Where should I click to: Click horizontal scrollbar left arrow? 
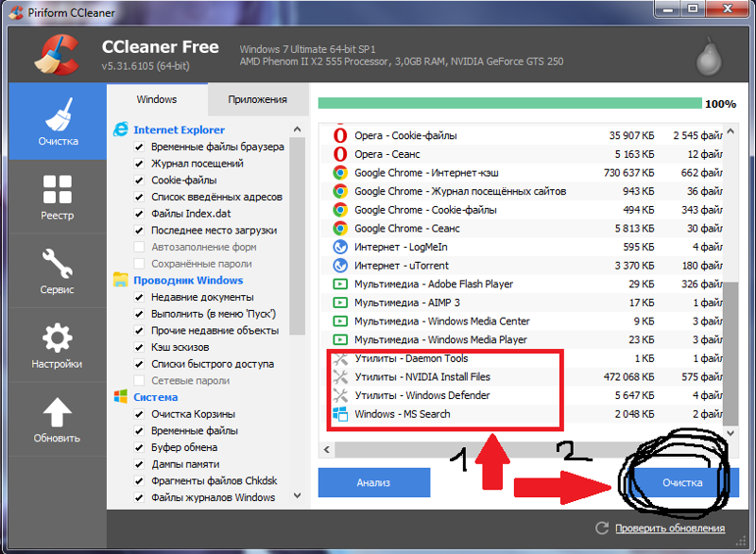[327, 449]
